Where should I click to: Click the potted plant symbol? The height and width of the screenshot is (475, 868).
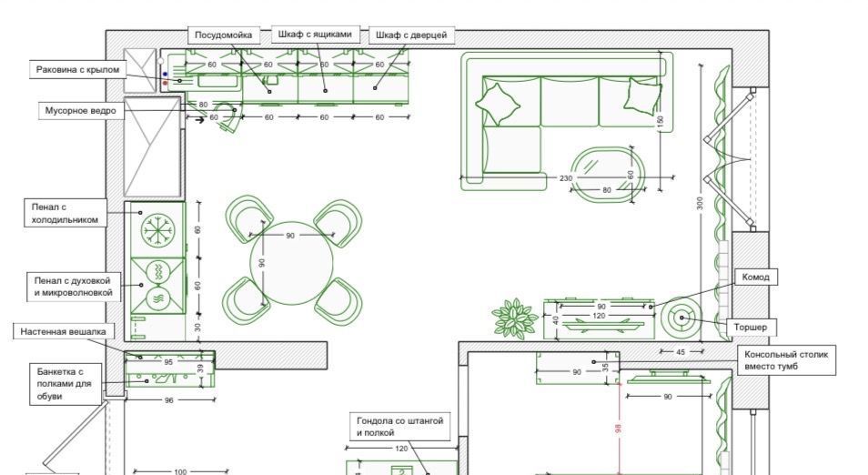pos(515,318)
